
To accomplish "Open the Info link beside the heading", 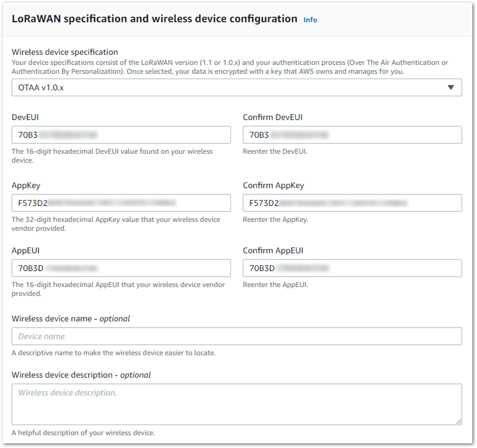I will pyautogui.click(x=310, y=20).
